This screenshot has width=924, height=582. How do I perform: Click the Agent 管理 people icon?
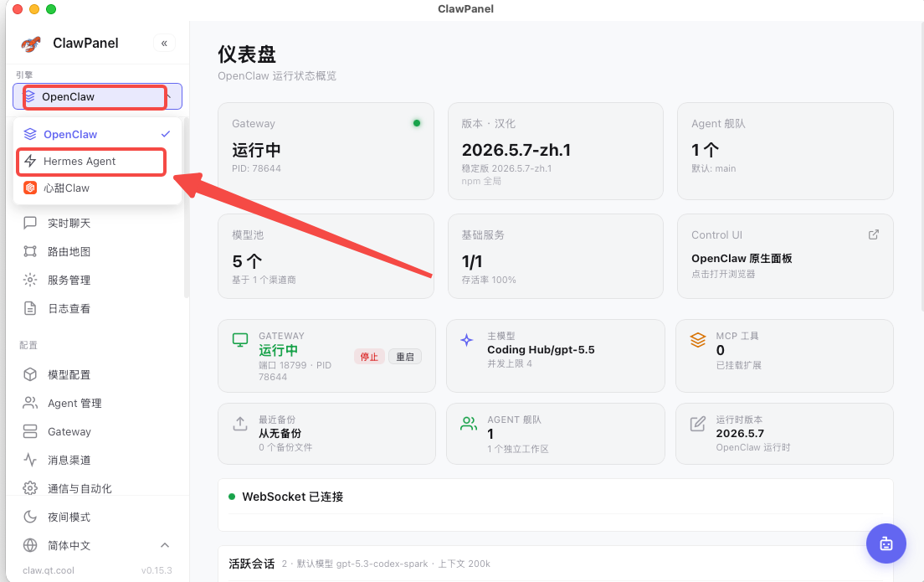(30, 403)
